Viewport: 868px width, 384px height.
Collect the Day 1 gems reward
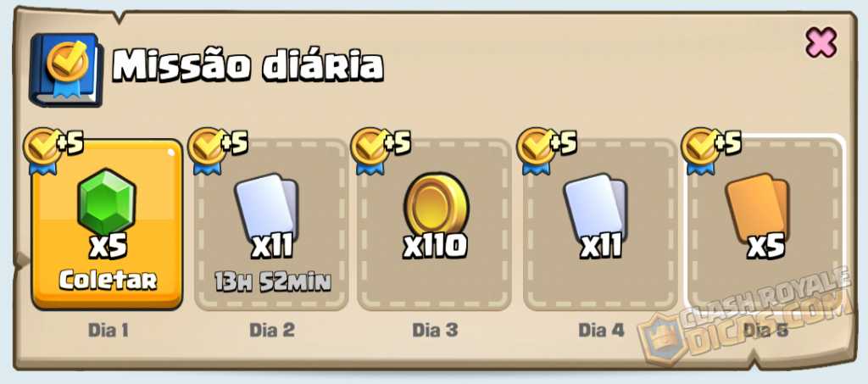pos(108,281)
